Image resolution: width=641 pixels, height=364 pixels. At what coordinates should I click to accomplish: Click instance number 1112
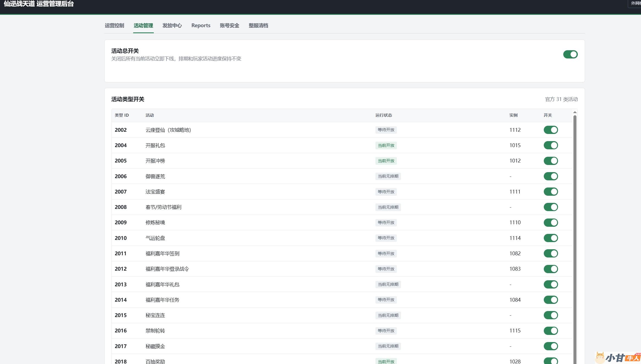click(x=515, y=130)
